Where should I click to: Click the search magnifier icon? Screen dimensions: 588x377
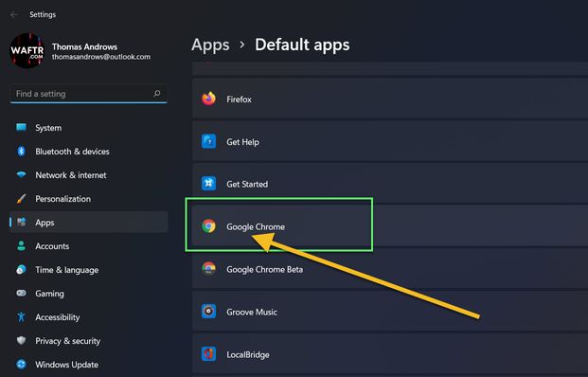tap(157, 94)
